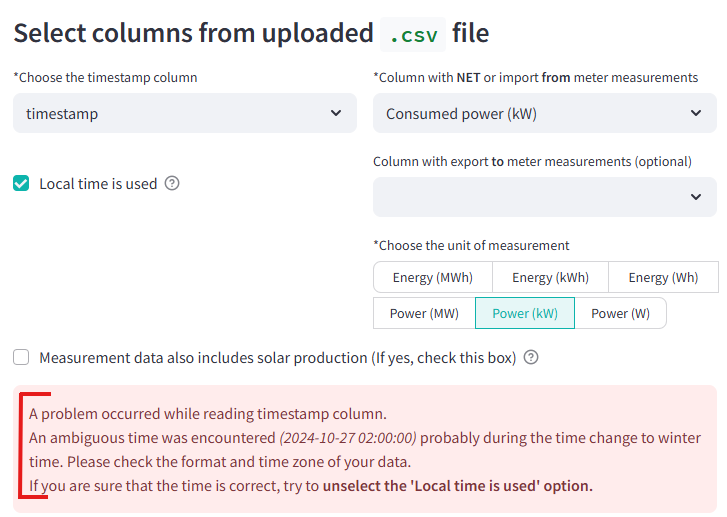Click the 'Local time is used' label text
This screenshot has height=517, width=727.
point(98,184)
